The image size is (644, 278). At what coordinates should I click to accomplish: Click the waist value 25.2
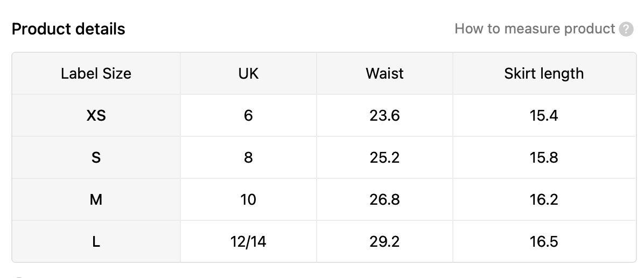pyautogui.click(x=384, y=157)
